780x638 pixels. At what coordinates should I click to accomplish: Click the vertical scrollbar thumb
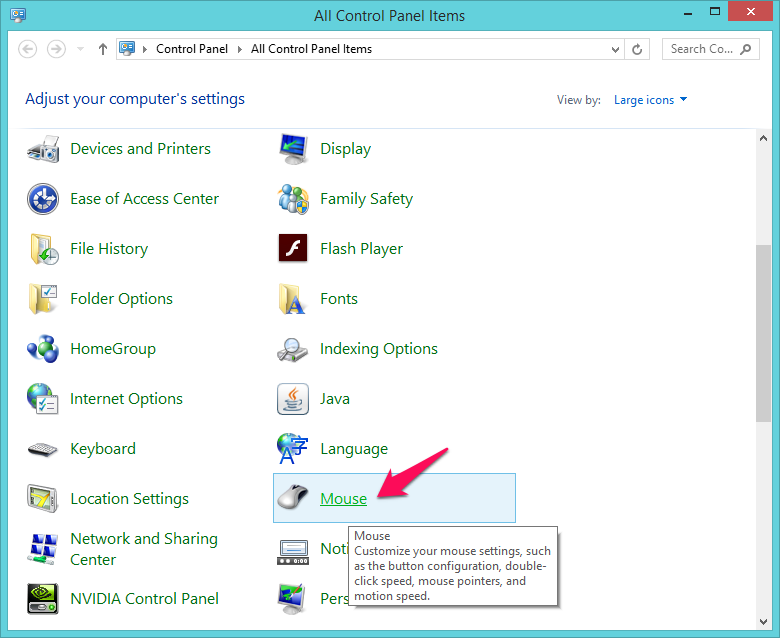pos(763,333)
